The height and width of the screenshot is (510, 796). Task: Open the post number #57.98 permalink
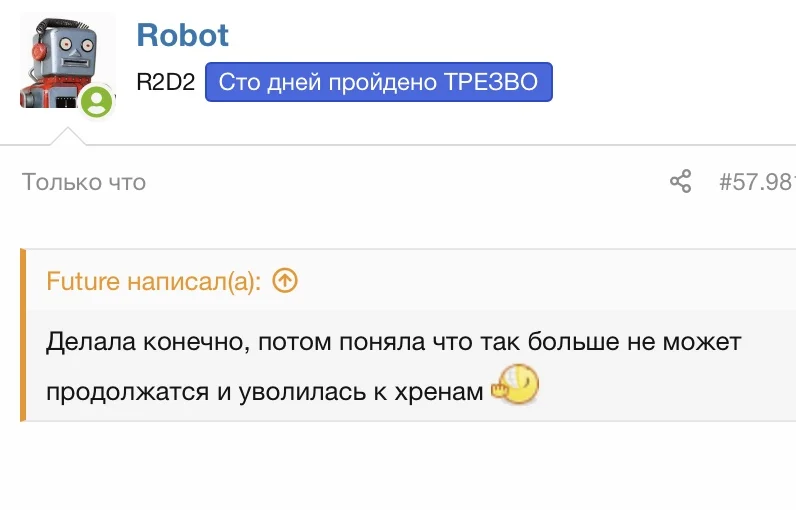pos(756,182)
